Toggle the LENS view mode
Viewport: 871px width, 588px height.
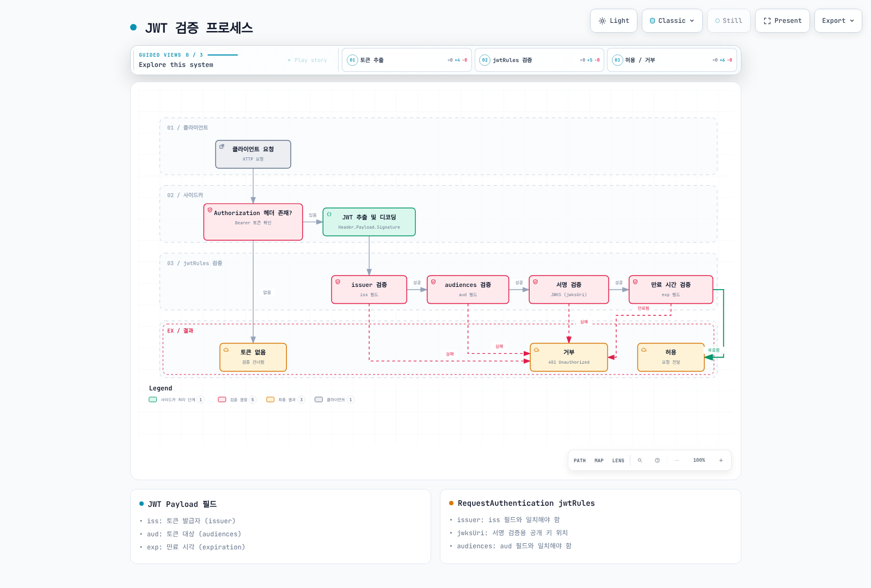(618, 461)
